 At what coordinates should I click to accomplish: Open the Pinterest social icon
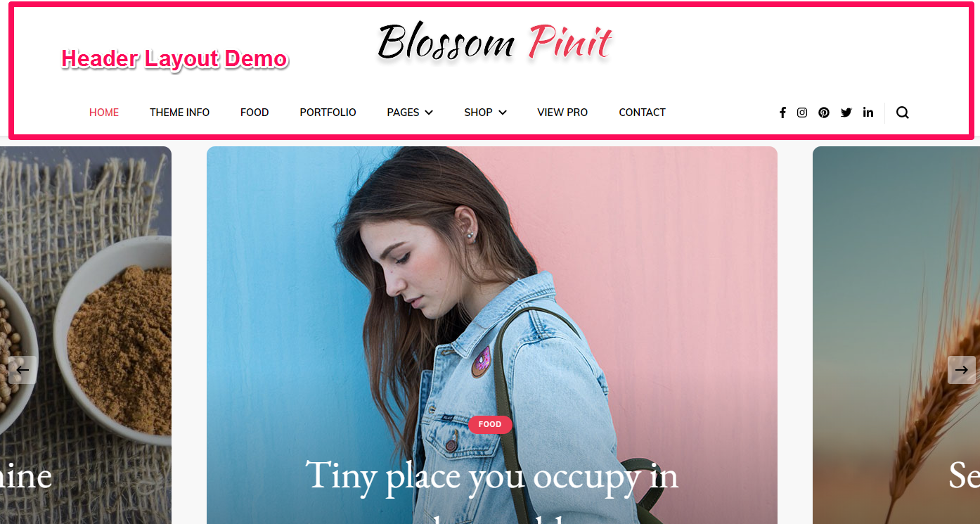pyautogui.click(x=824, y=113)
